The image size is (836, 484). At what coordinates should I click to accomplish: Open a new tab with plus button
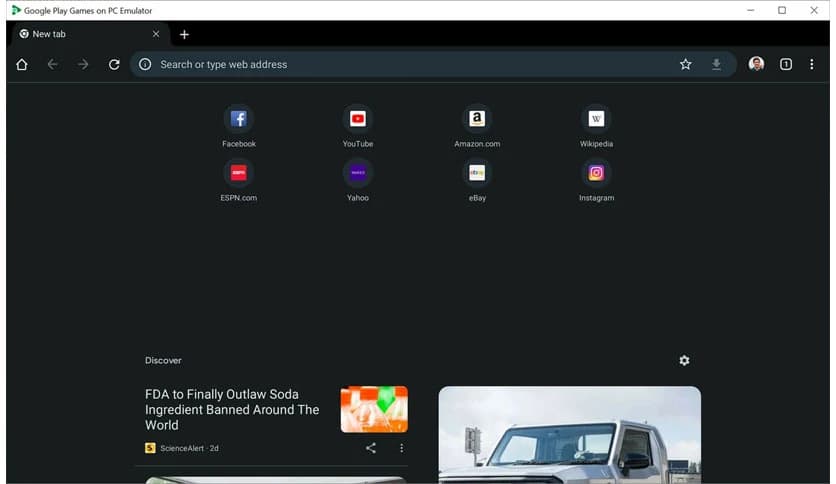[x=184, y=35]
